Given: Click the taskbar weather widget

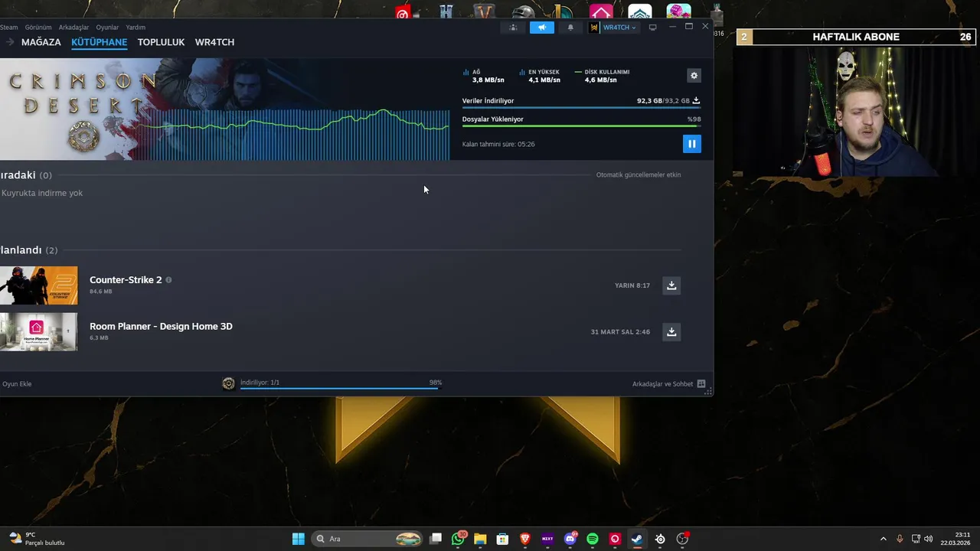Looking at the screenshot, I should tap(36, 539).
